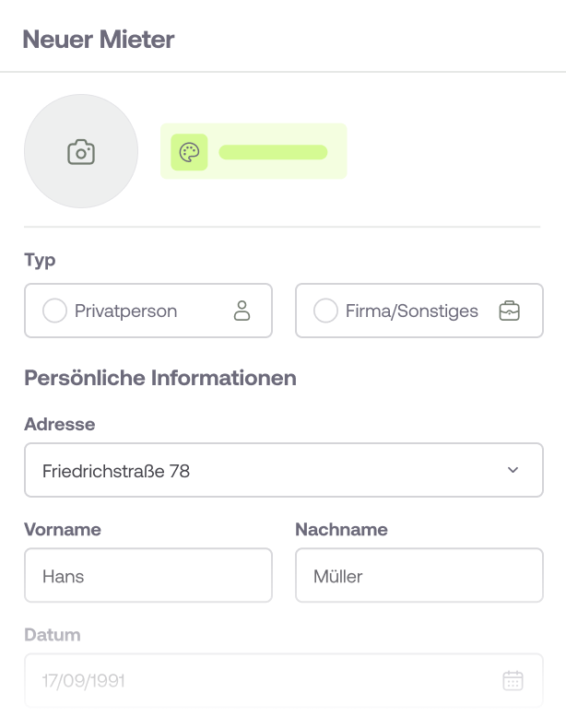Screen dimensions: 566x728
Task: Click the Adresse field label
Action: pos(60,425)
